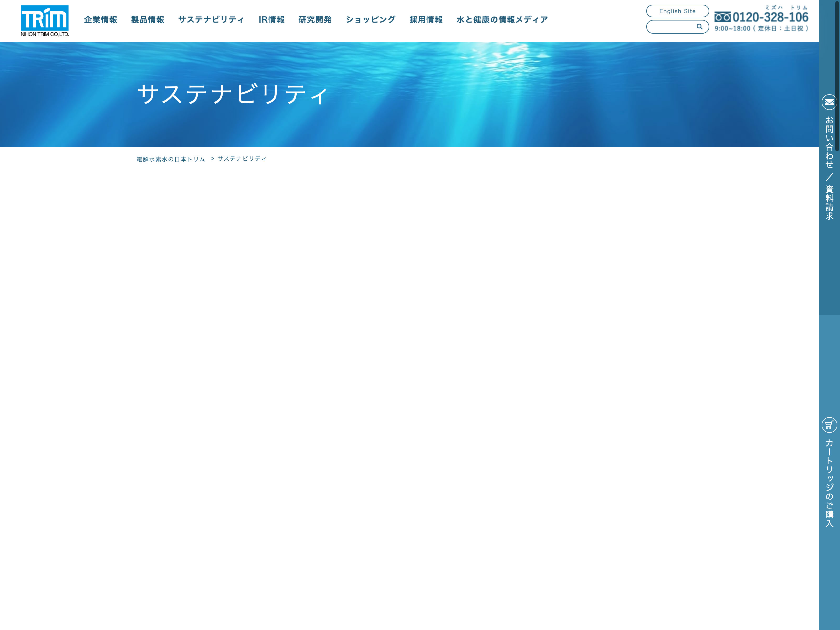Open the IR情報 menu

click(x=271, y=20)
